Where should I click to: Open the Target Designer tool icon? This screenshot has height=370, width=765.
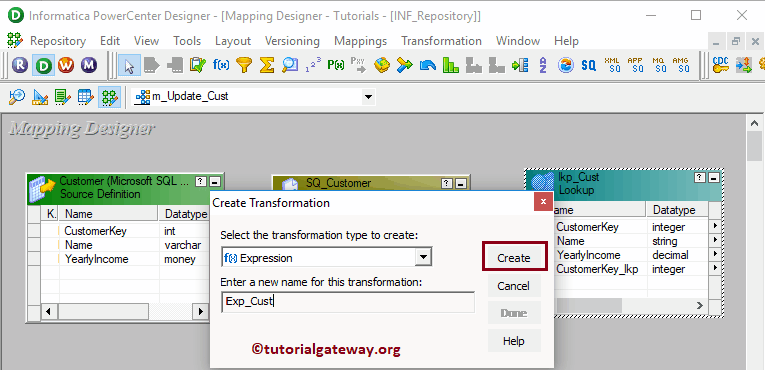(x=40, y=97)
